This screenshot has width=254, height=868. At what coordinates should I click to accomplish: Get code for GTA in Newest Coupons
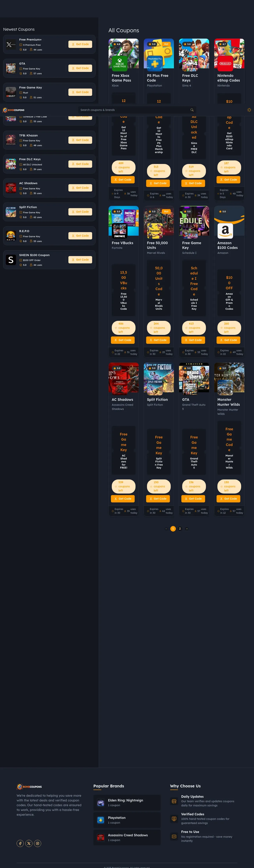(x=80, y=68)
